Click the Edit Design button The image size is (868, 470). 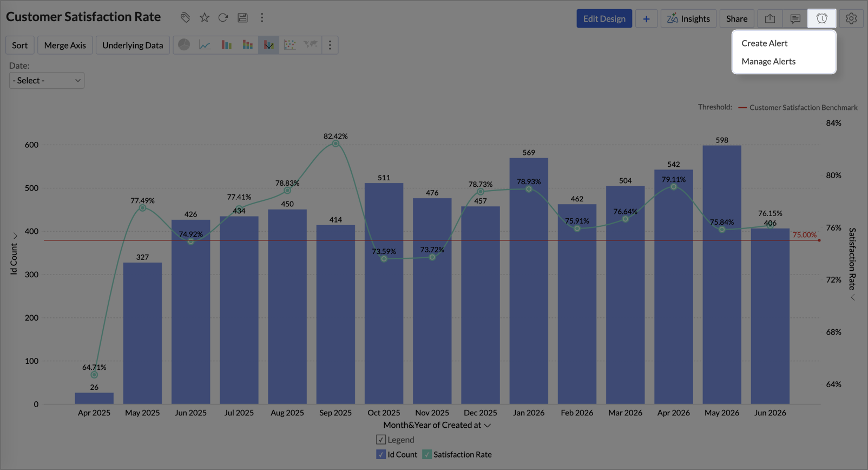tap(604, 18)
